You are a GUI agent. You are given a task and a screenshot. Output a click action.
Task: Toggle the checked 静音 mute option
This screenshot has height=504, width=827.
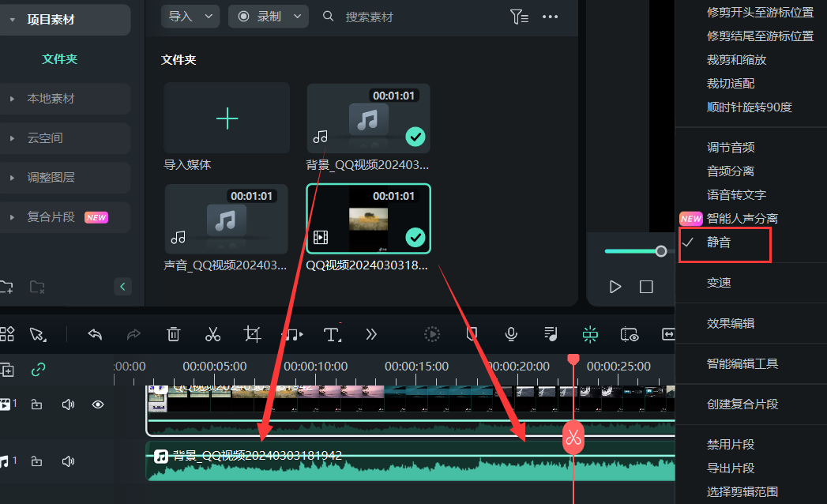[x=724, y=243]
